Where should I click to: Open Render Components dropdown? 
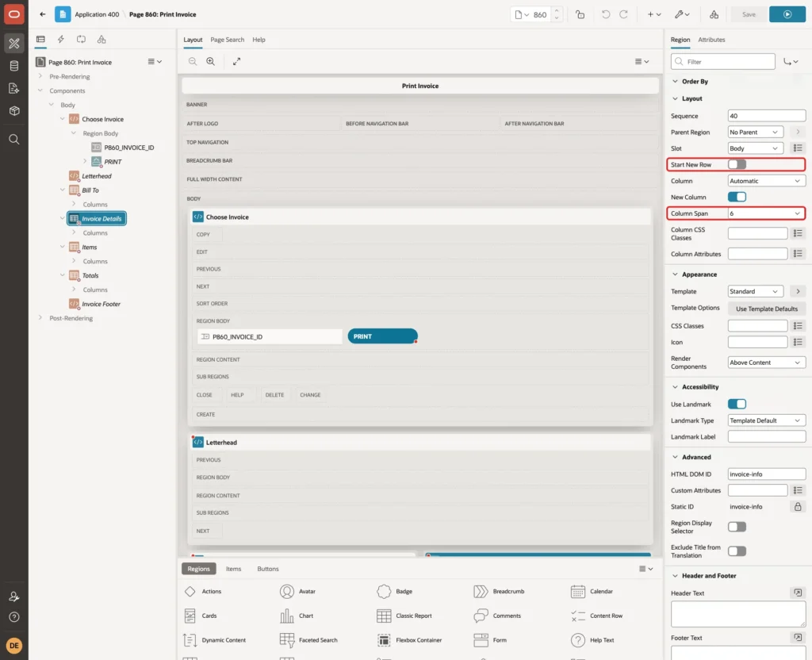[x=767, y=363]
